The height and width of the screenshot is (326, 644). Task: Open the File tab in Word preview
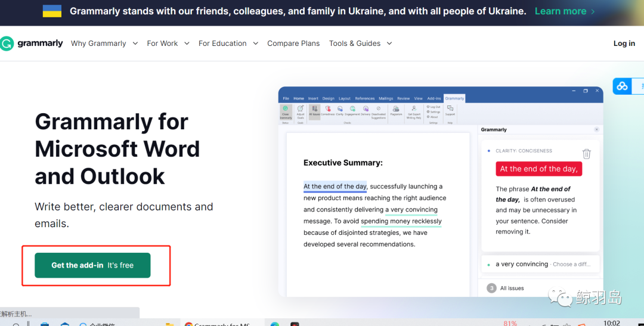click(x=286, y=98)
